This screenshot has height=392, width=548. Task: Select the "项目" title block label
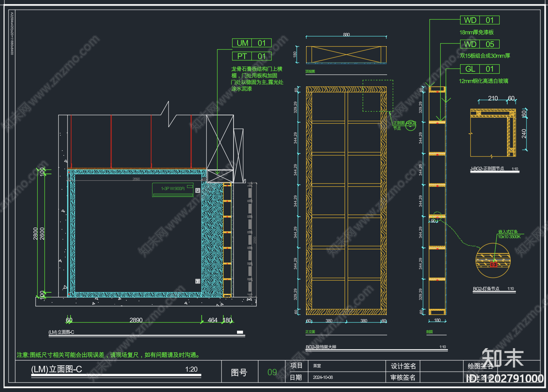296,366
